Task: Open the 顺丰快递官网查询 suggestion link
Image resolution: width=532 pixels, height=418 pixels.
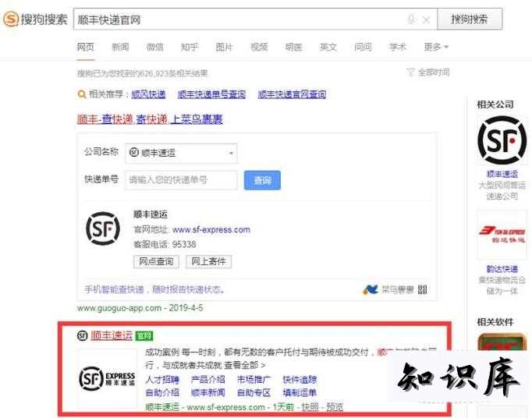Action: 292,94
